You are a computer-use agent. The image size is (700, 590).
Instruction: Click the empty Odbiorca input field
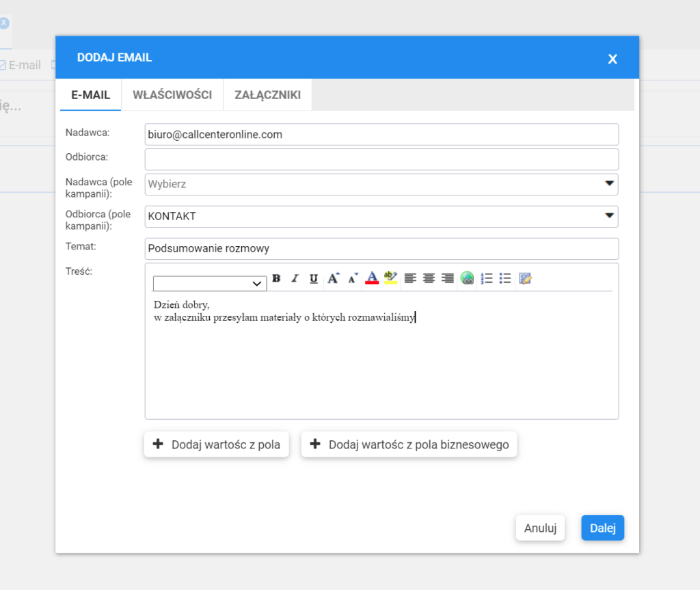(x=381, y=159)
